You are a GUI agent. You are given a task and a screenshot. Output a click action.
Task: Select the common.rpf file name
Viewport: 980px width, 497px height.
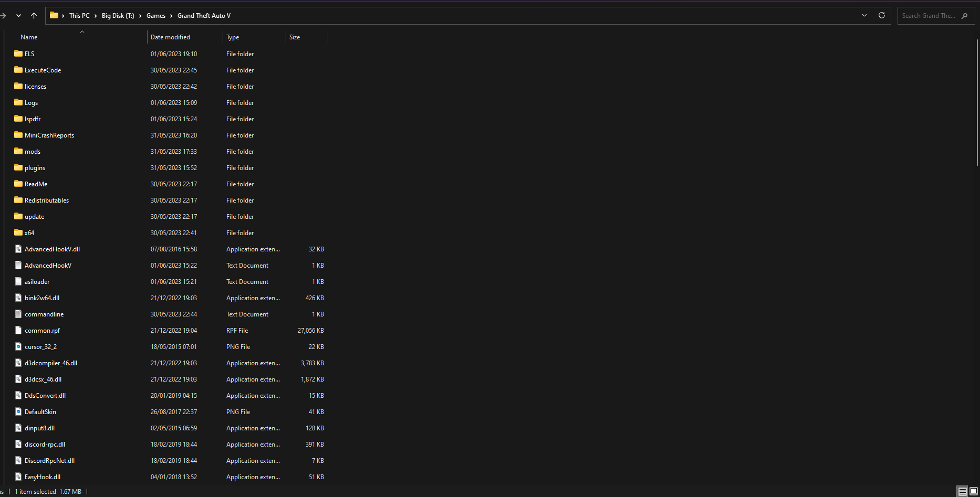42,331
